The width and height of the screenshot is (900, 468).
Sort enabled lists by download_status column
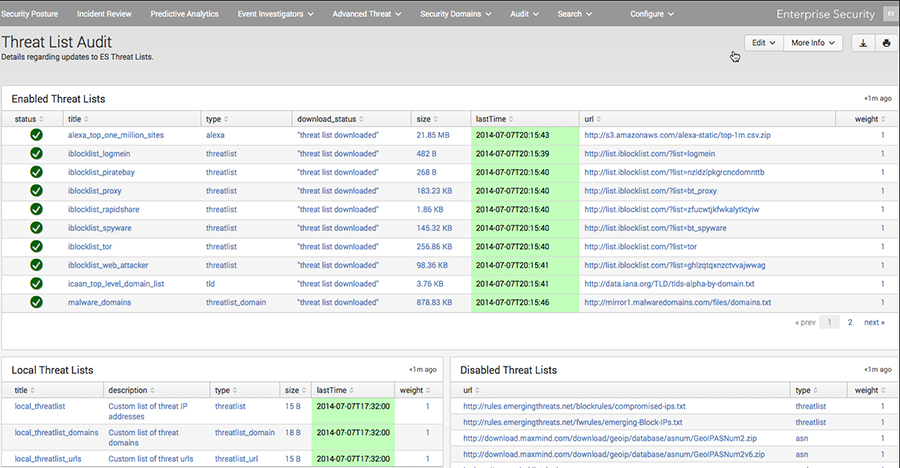tap(336, 119)
